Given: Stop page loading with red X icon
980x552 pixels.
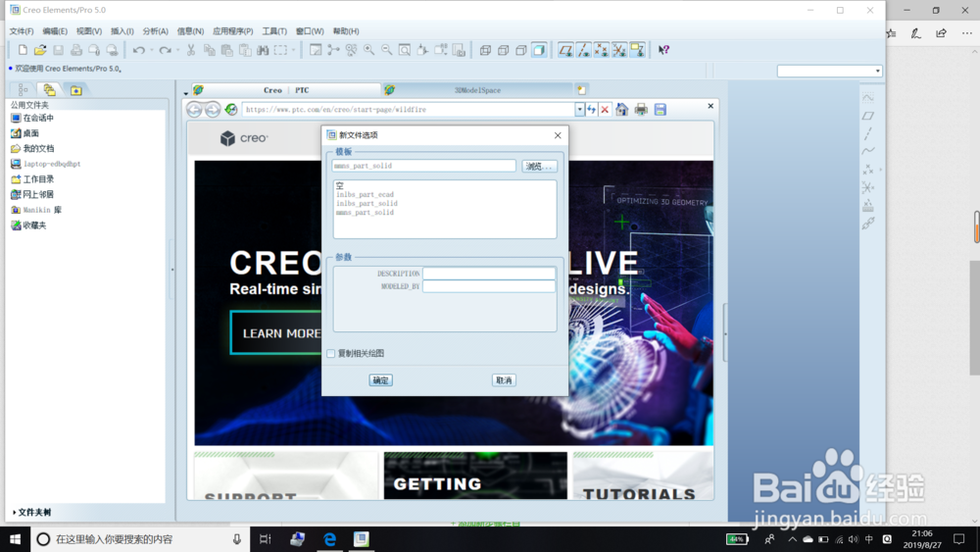Looking at the screenshot, I should pyautogui.click(x=605, y=110).
